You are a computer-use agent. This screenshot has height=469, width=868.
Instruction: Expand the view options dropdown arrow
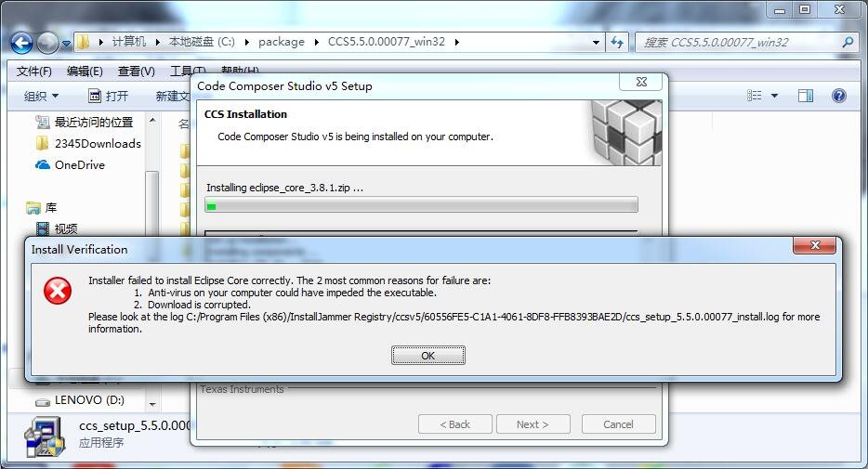pos(774,97)
